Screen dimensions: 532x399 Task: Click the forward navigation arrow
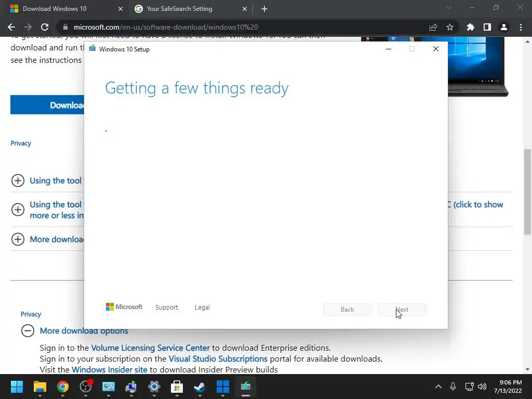(x=28, y=27)
